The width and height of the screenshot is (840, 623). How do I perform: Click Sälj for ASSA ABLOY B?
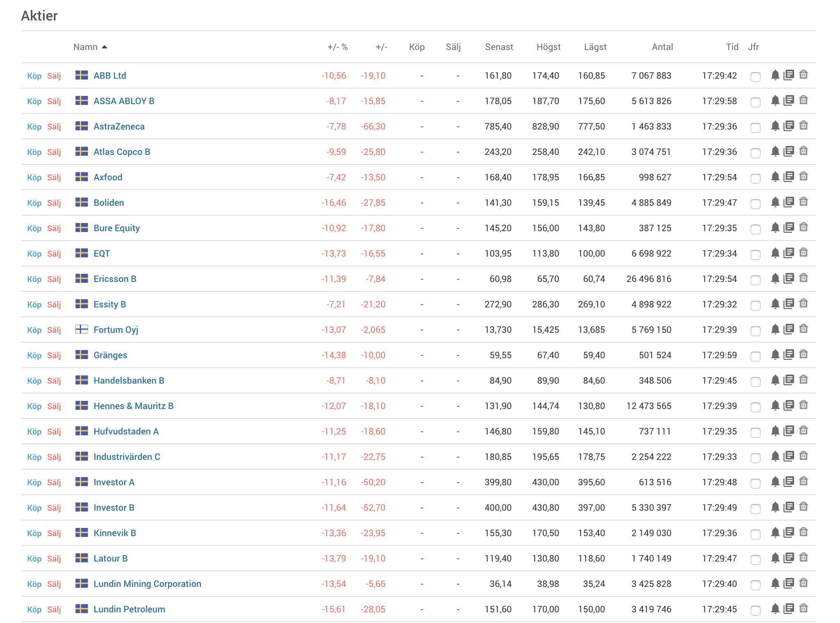(x=54, y=101)
